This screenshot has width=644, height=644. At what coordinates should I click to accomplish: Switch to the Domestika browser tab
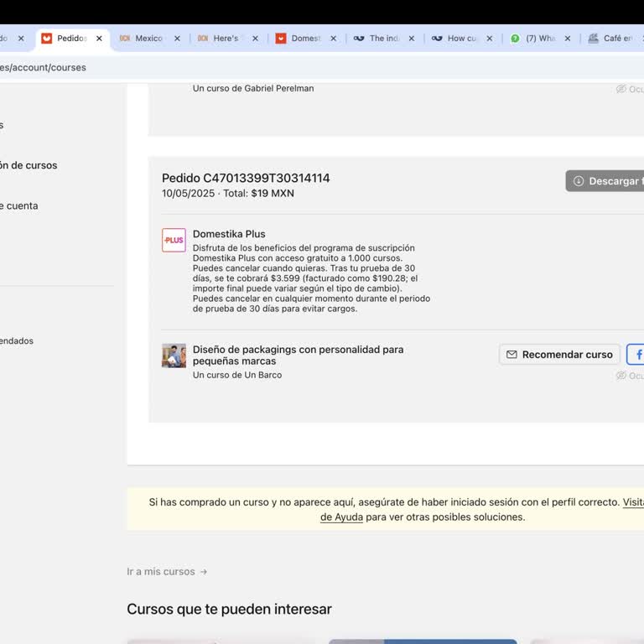tap(305, 39)
